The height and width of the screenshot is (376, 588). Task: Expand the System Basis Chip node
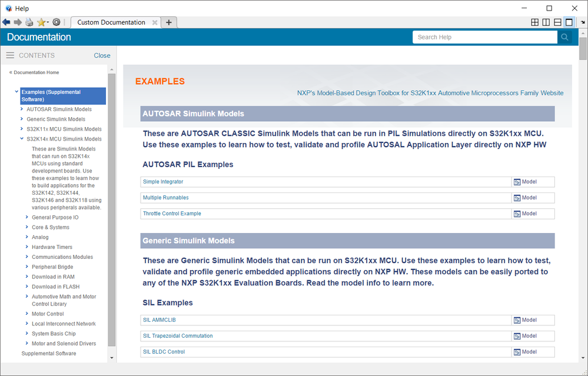(27, 333)
